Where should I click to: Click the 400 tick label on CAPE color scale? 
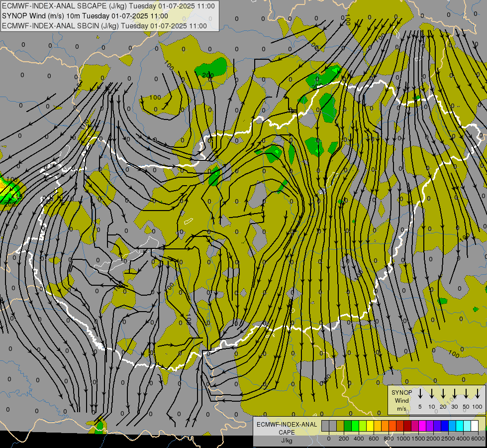click(359, 439)
